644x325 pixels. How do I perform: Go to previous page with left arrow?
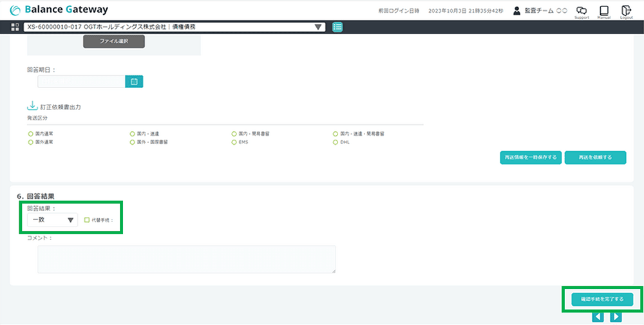pyautogui.click(x=598, y=317)
